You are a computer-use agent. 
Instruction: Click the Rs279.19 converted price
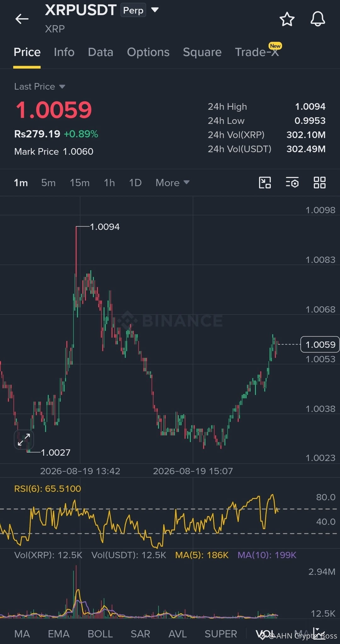click(x=37, y=134)
